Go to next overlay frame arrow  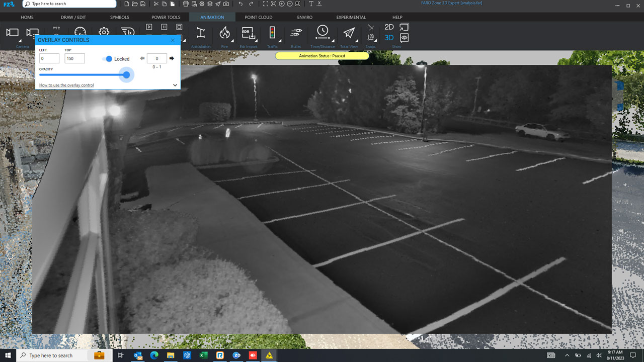pyautogui.click(x=172, y=59)
